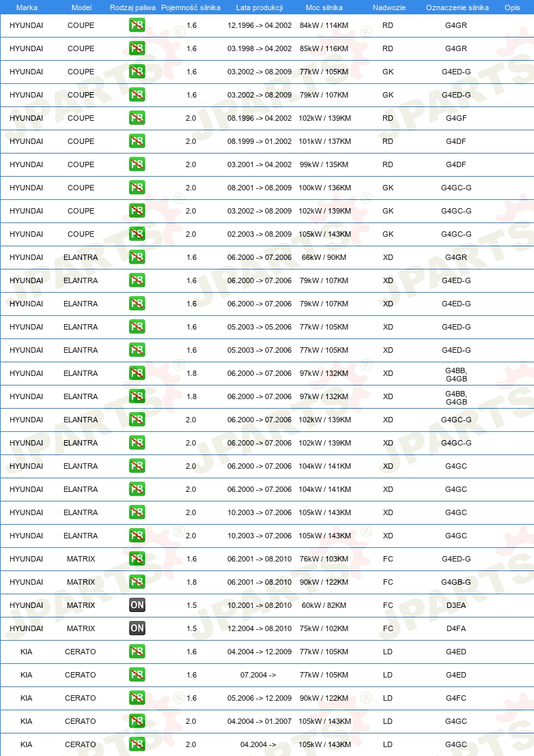Click the Marka column header
This screenshot has width=534, height=756.
tap(27, 8)
